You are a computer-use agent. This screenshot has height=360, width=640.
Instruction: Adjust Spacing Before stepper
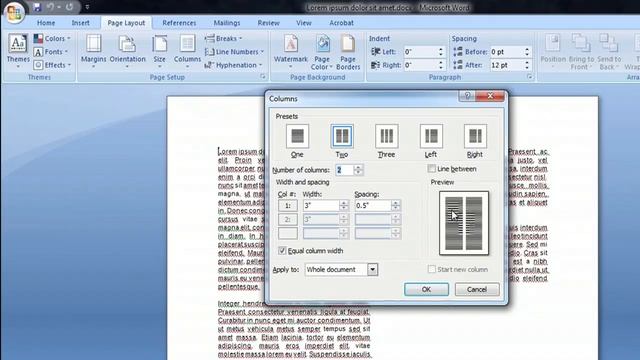pyautogui.click(x=527, y=52)
